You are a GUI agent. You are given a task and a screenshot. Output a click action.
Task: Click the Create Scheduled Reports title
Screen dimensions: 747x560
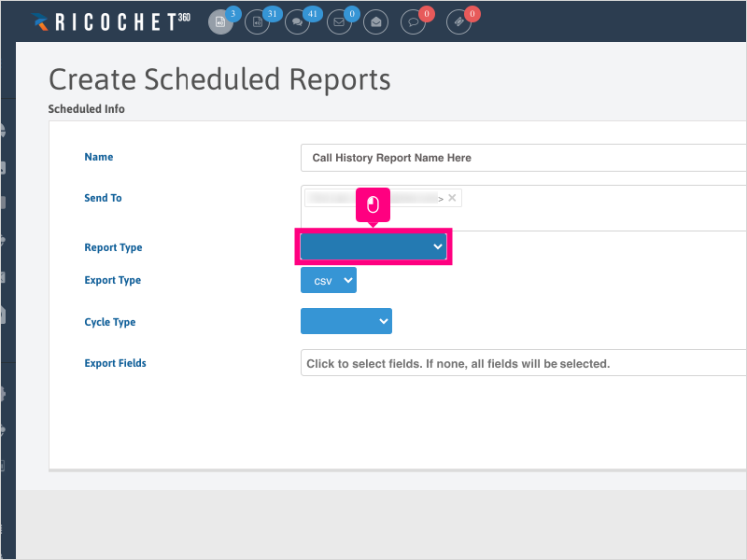coord(219,79)
